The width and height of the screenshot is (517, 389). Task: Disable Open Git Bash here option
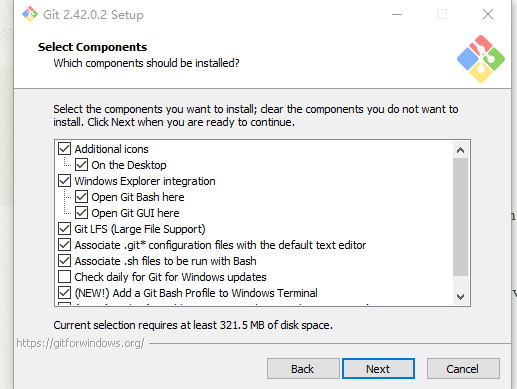pos(82,197)
